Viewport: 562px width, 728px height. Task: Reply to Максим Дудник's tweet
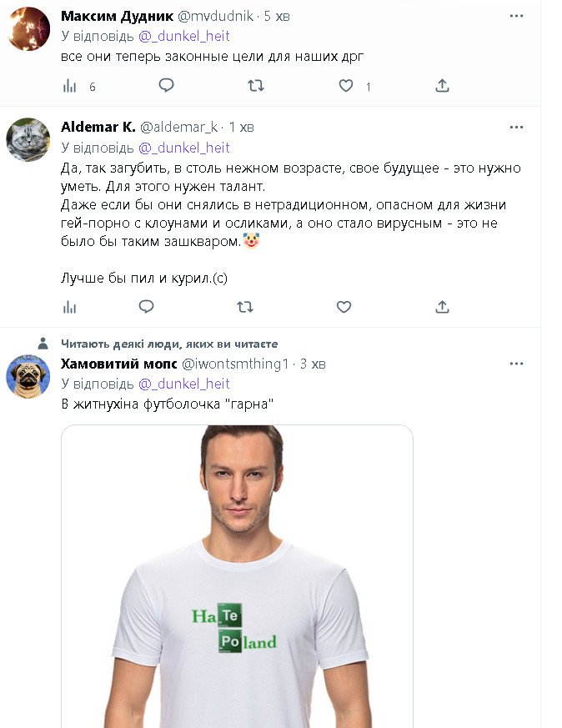(166, 85)
